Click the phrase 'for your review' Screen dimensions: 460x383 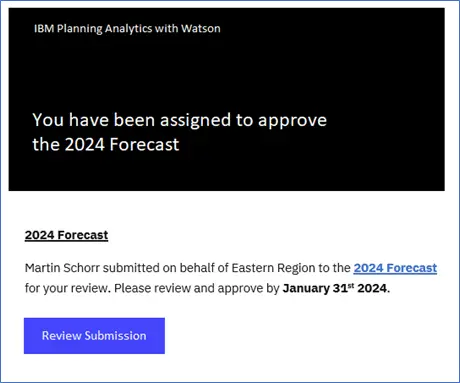click(x=67, y=288)
